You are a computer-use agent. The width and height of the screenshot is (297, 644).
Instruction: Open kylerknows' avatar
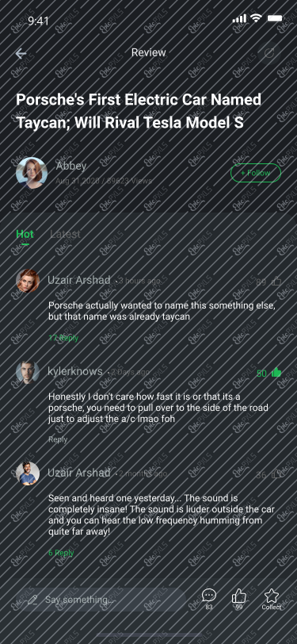pos(28,373)
